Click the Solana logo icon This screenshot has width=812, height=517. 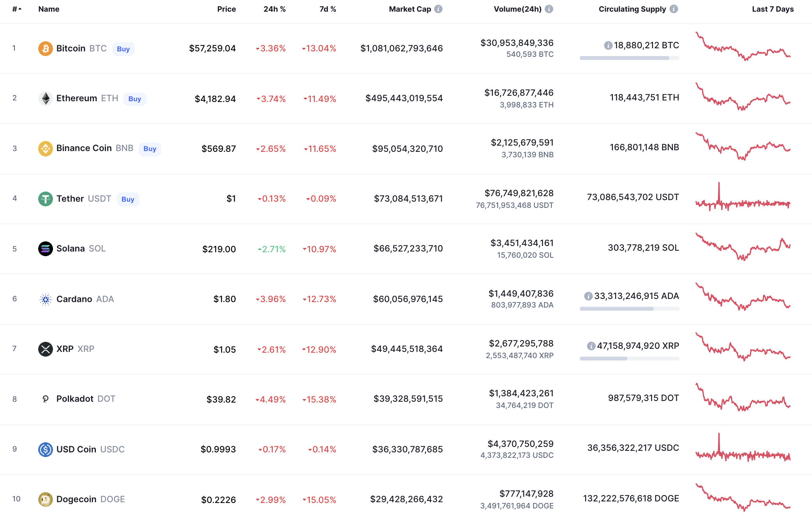click(45, 249)
